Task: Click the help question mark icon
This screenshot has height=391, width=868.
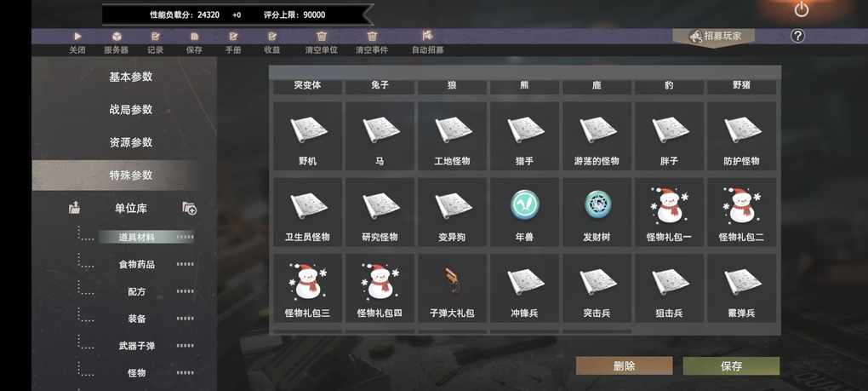Action: pos(797,36)
